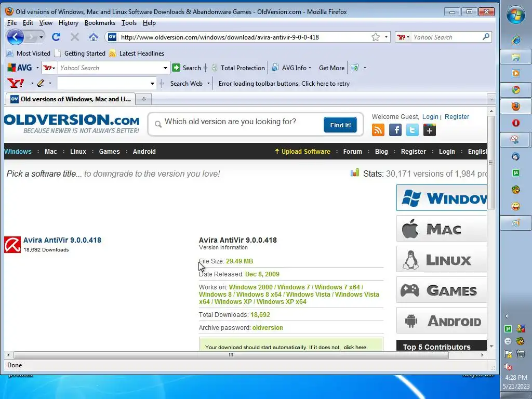Open the Paint icon in the taskbar
Image resolution: width=532 pixels, height=399 pixels.
click(516, 223)
